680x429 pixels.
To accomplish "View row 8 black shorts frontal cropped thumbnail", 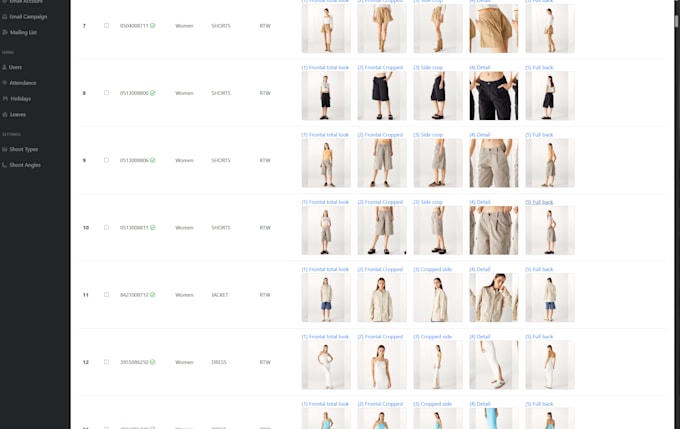I will (x=382, y=96).
